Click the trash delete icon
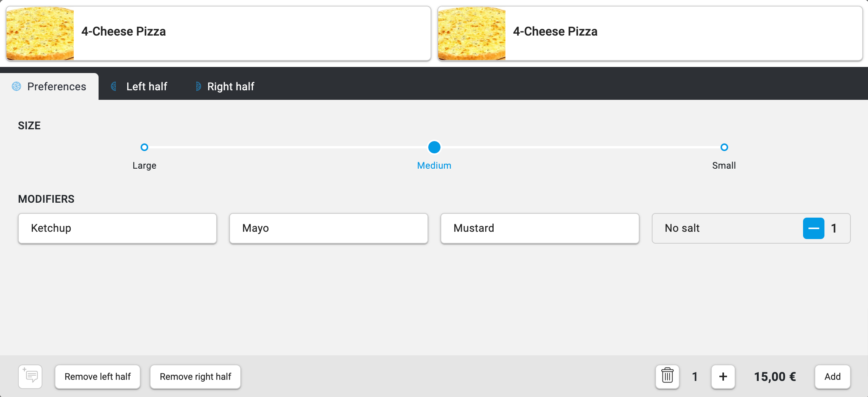 tap(667, 377)
